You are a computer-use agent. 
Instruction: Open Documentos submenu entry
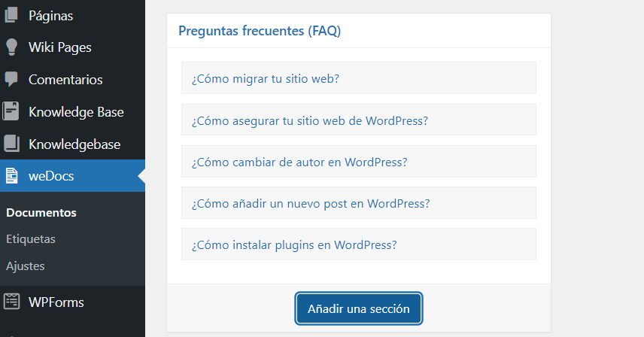click(x=41, y=213)
